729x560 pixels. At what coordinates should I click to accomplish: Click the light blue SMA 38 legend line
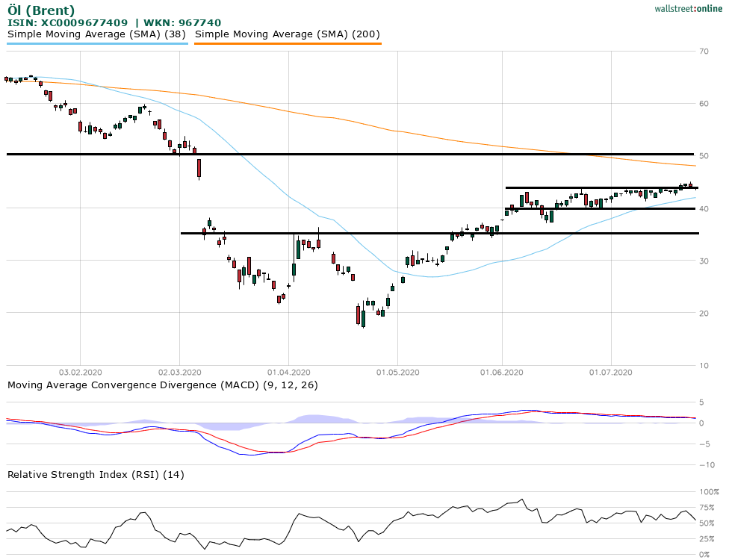click(97, 43)
